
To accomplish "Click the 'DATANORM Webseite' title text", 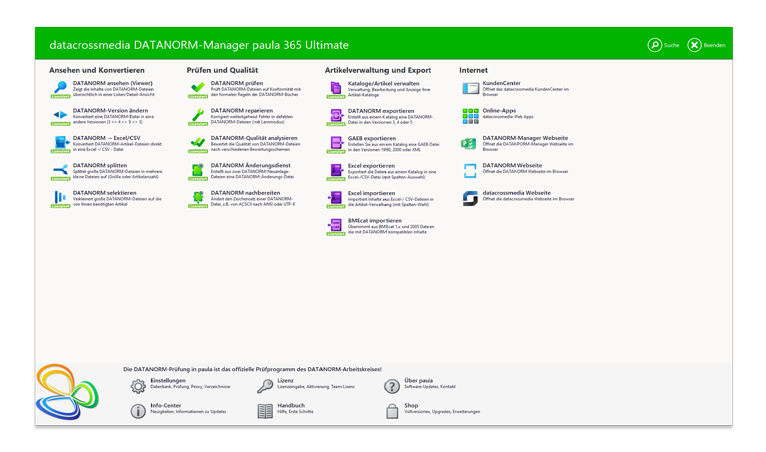I will tap(512, 165).
